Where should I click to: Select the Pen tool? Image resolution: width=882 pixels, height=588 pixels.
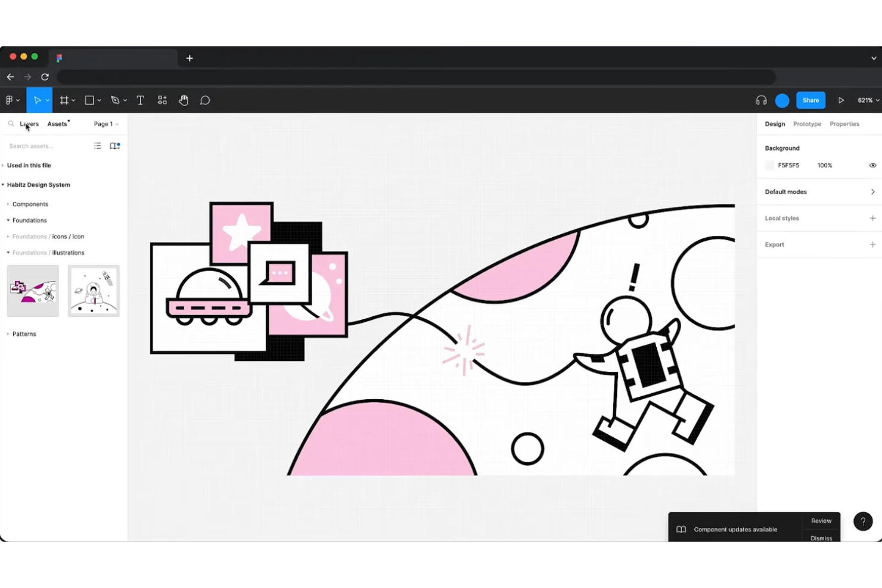pos(115,100)
